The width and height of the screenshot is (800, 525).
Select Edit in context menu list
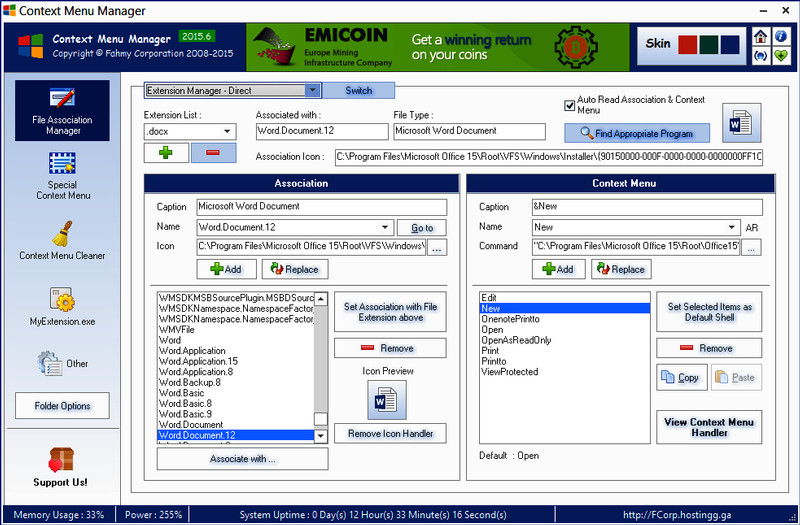[565, 297]
